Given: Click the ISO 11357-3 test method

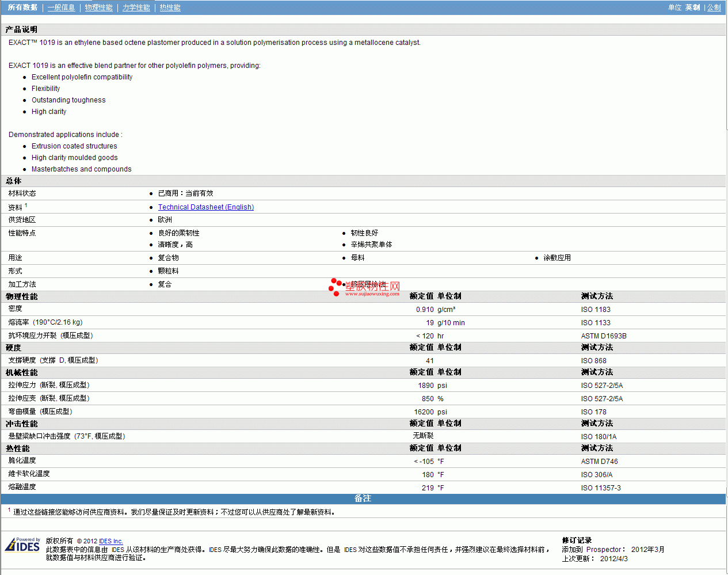Looking at the screenshot, I should point(601,488).
